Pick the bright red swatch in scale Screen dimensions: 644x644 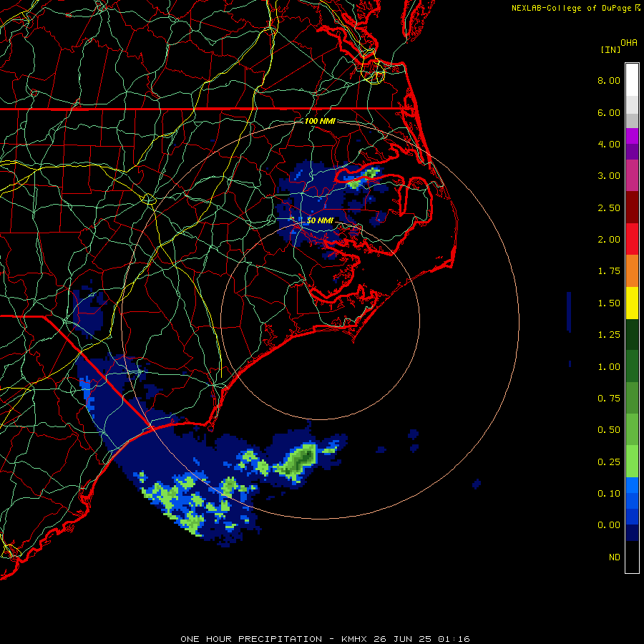(632, 239)
